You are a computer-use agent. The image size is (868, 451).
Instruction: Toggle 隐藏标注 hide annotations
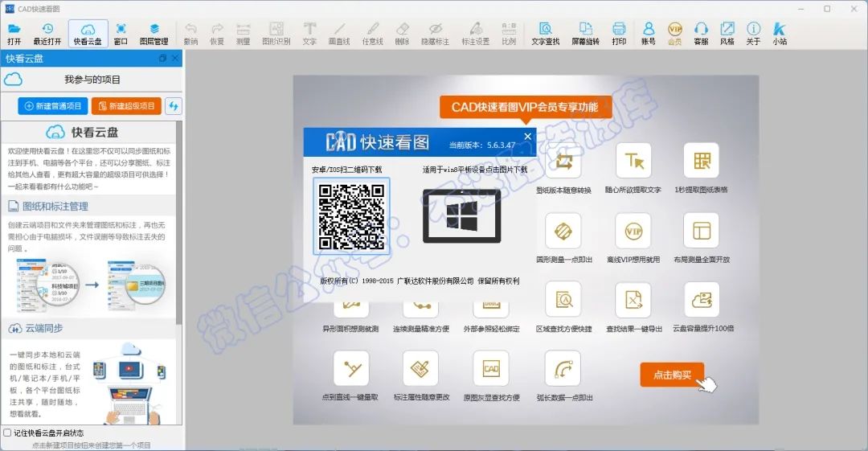click(435, 34)
